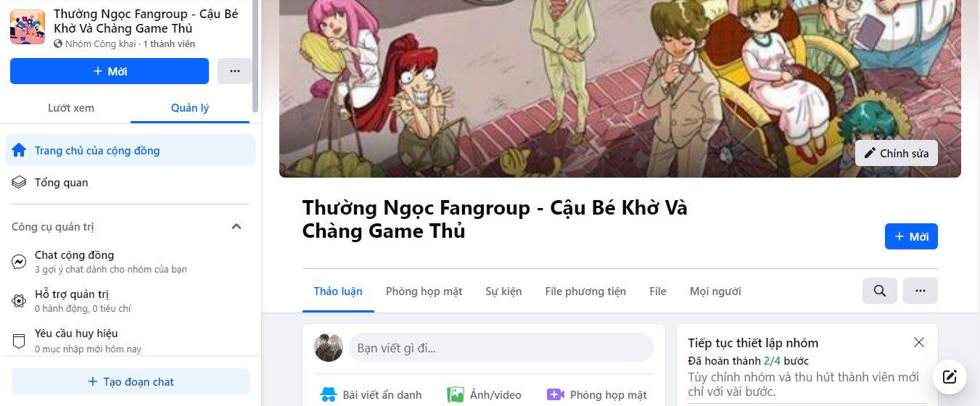980x406 pixels.
Task: Start a Phòng họp mặt from composer
Action: 596,395
